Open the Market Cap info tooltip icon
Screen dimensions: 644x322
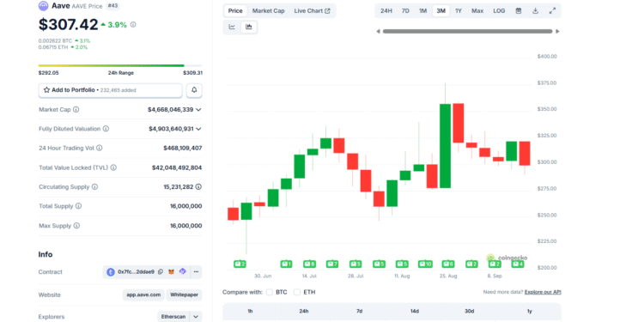point(76,110)
